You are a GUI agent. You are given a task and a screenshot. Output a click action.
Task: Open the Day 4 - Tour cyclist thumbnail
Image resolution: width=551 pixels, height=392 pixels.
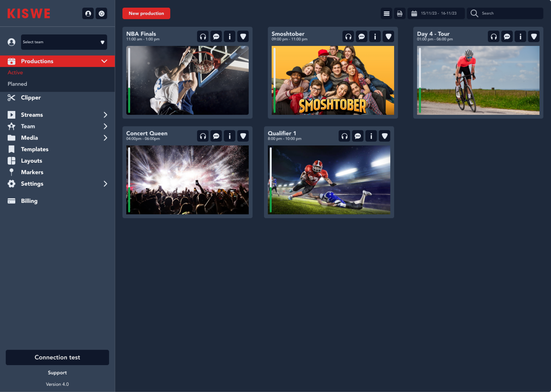pos(478,80)
